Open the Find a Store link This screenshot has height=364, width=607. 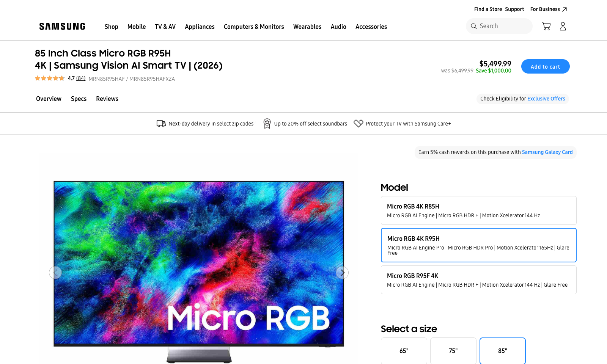pos(488,9)
